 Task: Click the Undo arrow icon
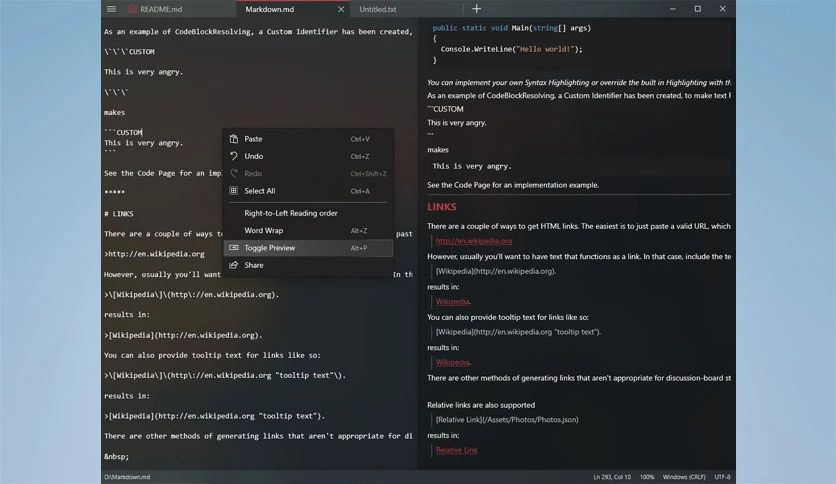coord(234,156)
